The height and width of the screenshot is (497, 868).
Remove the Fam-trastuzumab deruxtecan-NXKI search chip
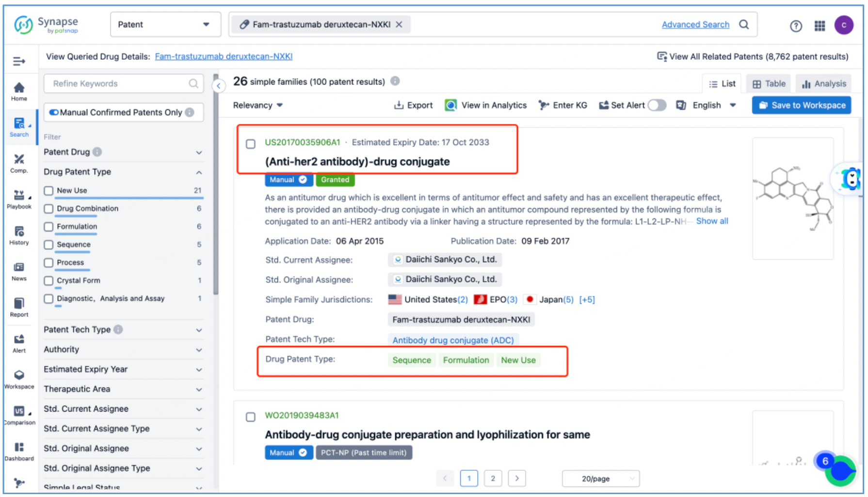coord(399,25)
